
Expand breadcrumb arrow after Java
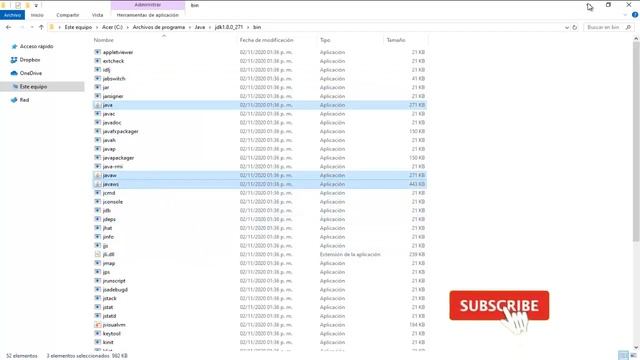click(210, 27)
